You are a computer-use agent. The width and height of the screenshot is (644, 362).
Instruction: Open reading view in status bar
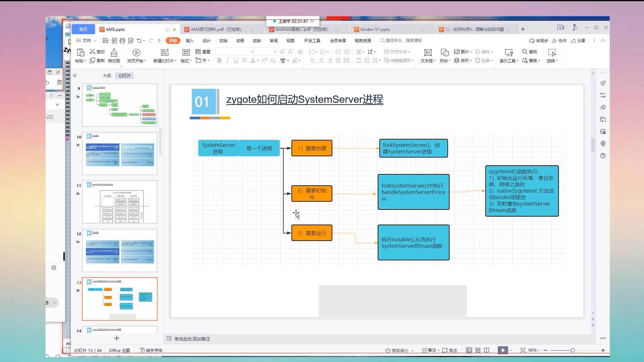click(487, 350)
